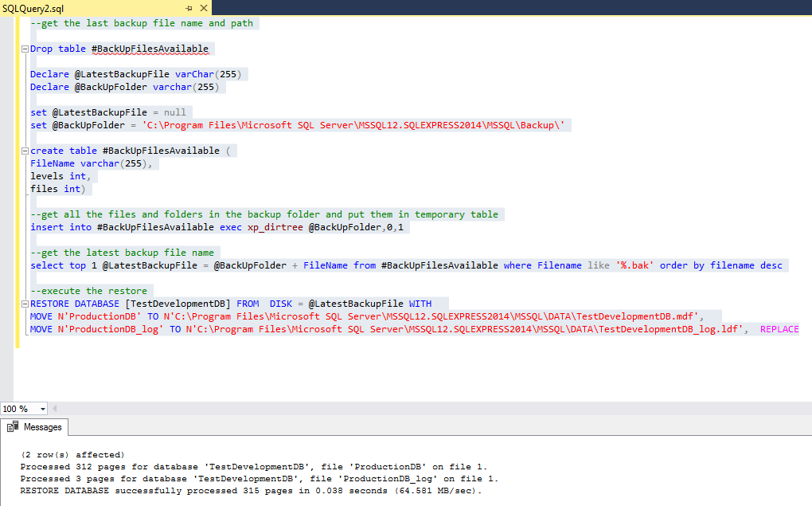Image resolution: width=812 pixels, height=506 pixels.
Task: Click the 'levels int,' column line
Action: point(60,176)
